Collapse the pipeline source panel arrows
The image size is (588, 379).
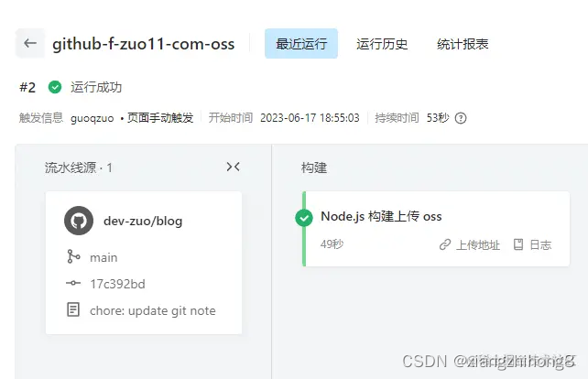click(233, 167)
